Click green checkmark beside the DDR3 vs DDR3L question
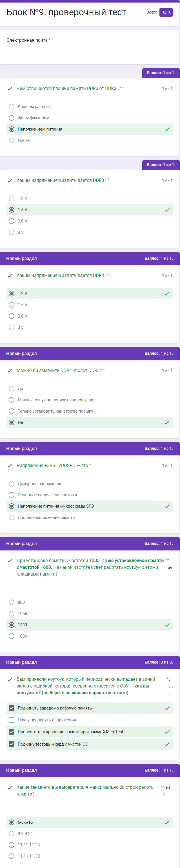Image resolution: width=180 pixels, height=868 pixels. tap(10, 89)
